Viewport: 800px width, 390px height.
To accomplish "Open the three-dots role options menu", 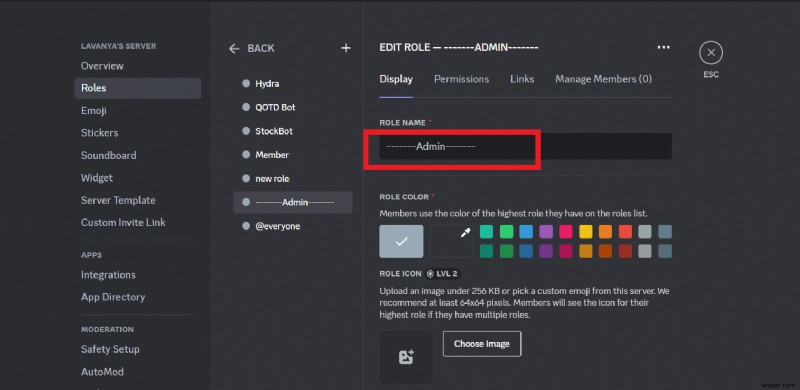I will 663,47.
